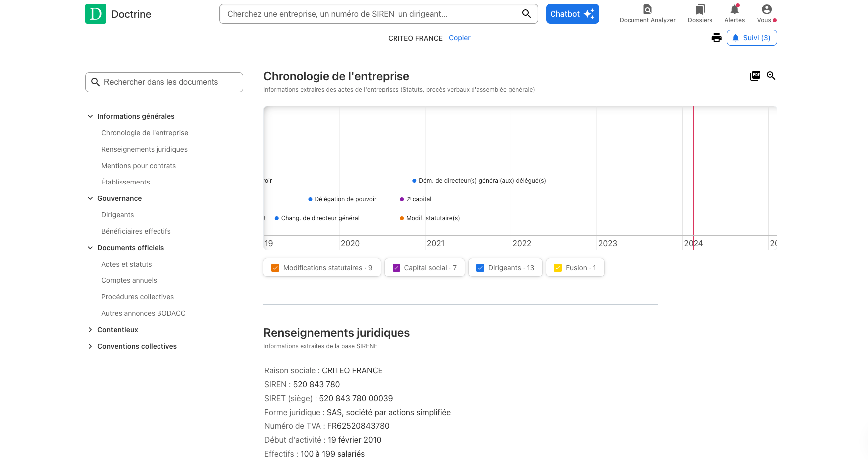Print the company page
Viewport: 868px width, 460px height.
[x=716, y=38]
